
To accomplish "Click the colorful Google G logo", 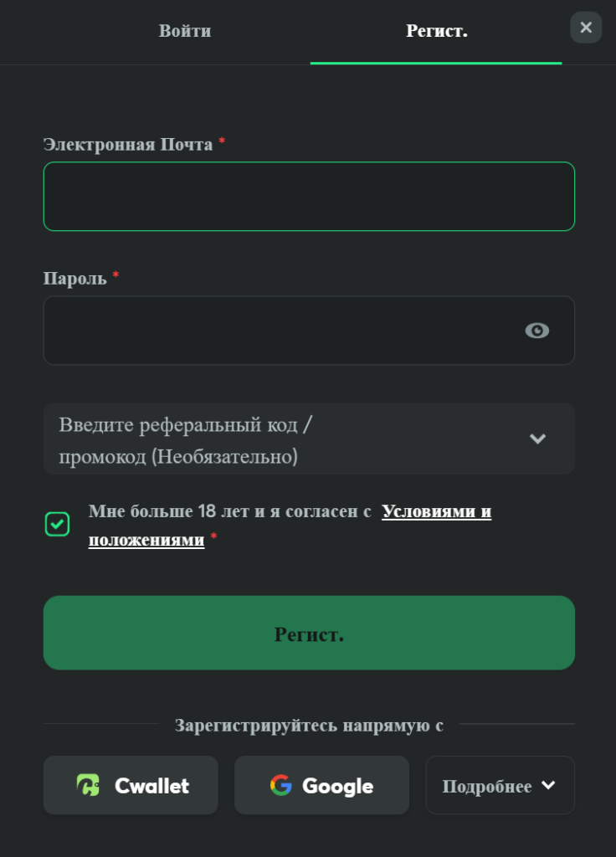I will (x=281, y=785).
